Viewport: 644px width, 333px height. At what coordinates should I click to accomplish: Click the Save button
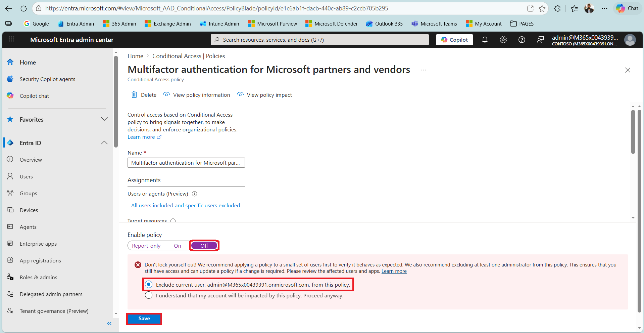[144, 319]
